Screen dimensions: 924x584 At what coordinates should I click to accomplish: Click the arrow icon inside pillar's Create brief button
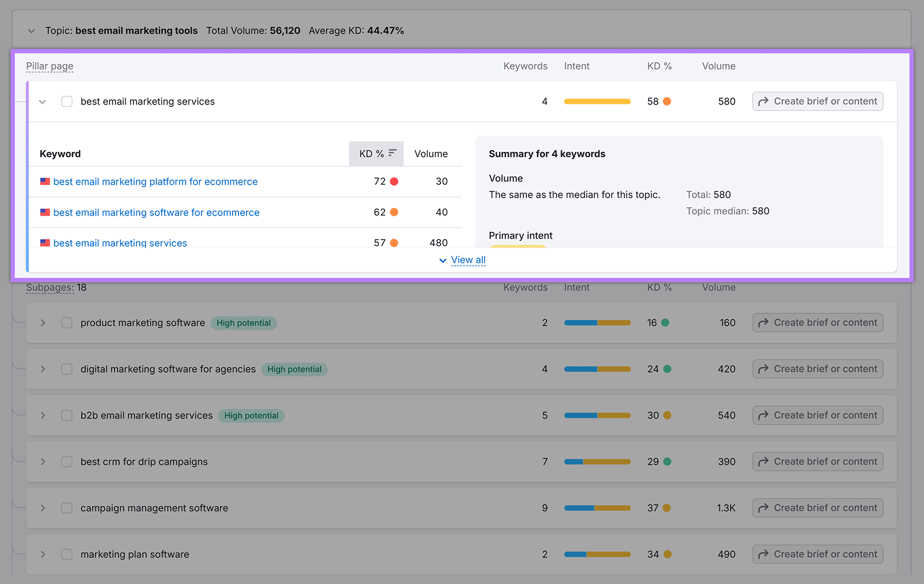pos(763,101)
